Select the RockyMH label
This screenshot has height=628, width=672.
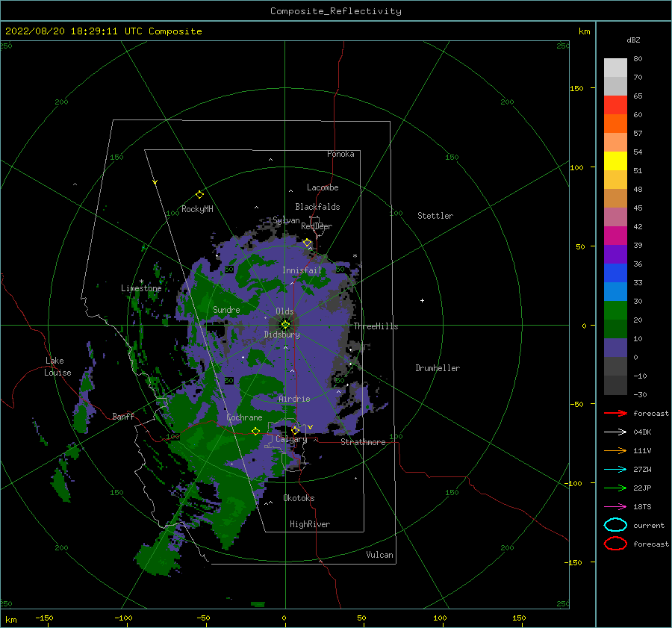pyautogui.click(x=197, y=209)
